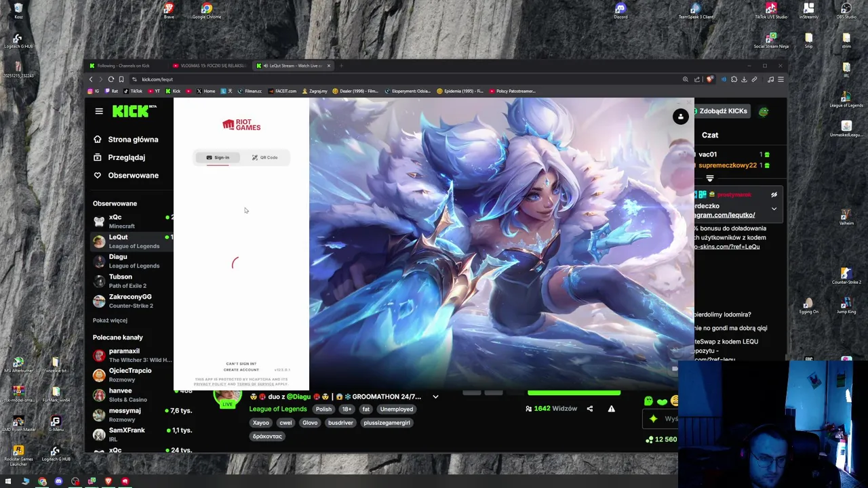Viewport: 868px width, 488px height.
Task: Click Brave shields icon in toolbar
Action: (x=709, y=79)
